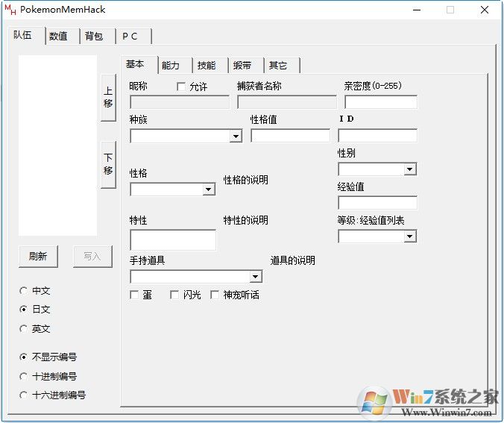Click the 下移 move-down button

pos(108,164)
